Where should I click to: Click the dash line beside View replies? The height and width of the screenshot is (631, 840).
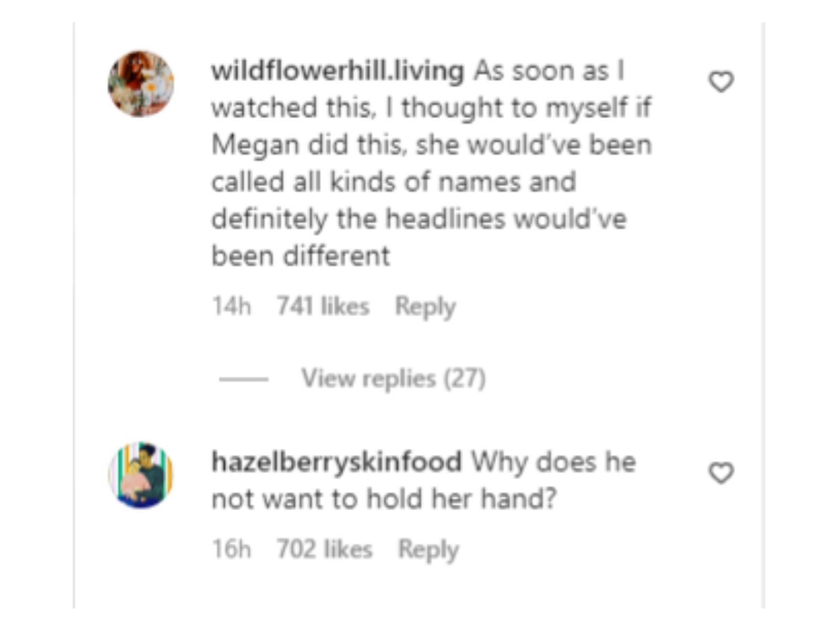[244, 379]
